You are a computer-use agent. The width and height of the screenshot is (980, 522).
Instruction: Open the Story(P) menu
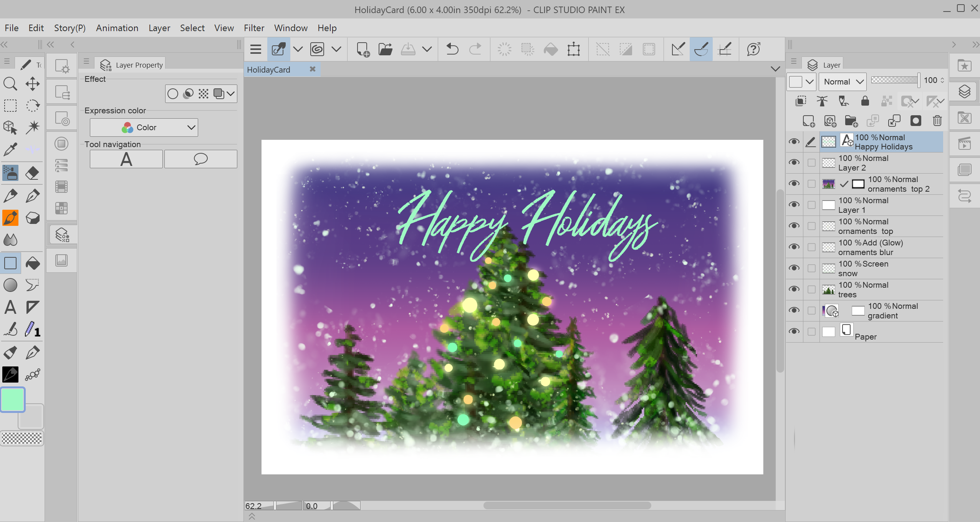70,28
